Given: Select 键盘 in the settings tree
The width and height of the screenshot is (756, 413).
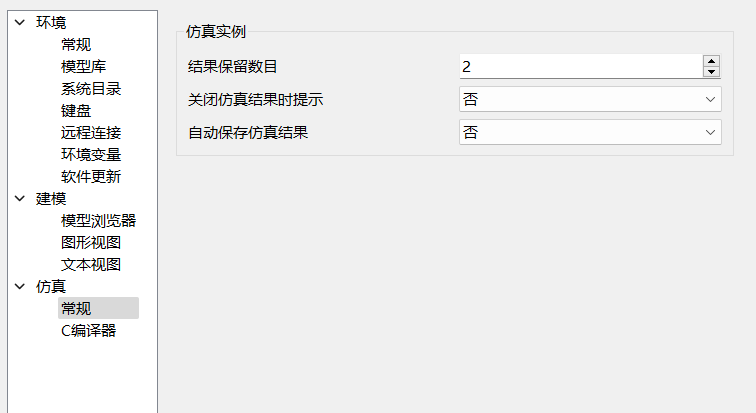Looking at the screenshot, I should [75, 110].
